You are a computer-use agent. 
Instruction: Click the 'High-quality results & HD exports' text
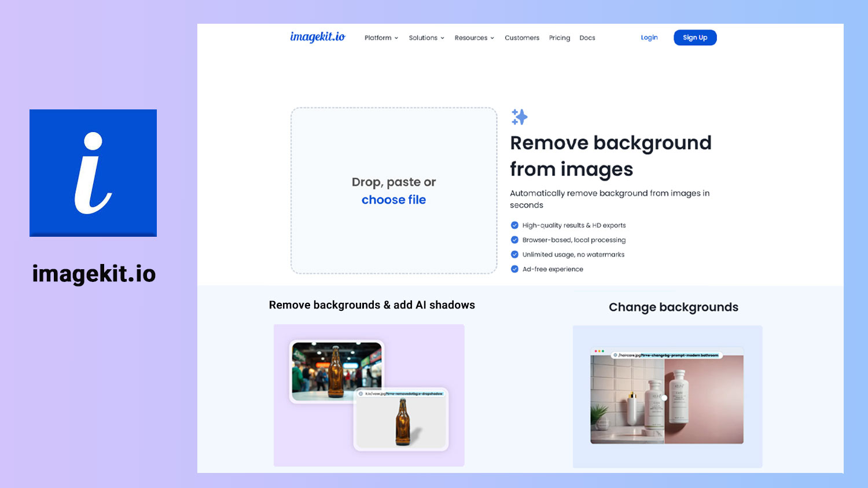click(x=574, y=225)
